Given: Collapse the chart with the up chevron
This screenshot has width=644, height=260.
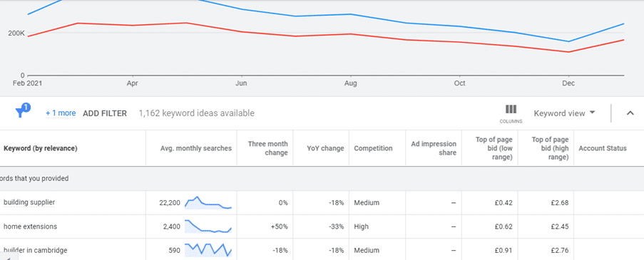Looking at the screenshot, I should (630, 113).
